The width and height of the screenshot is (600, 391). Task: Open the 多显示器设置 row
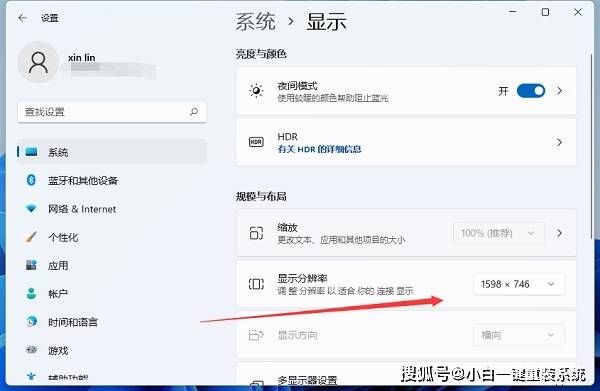(x=406, y=374)
